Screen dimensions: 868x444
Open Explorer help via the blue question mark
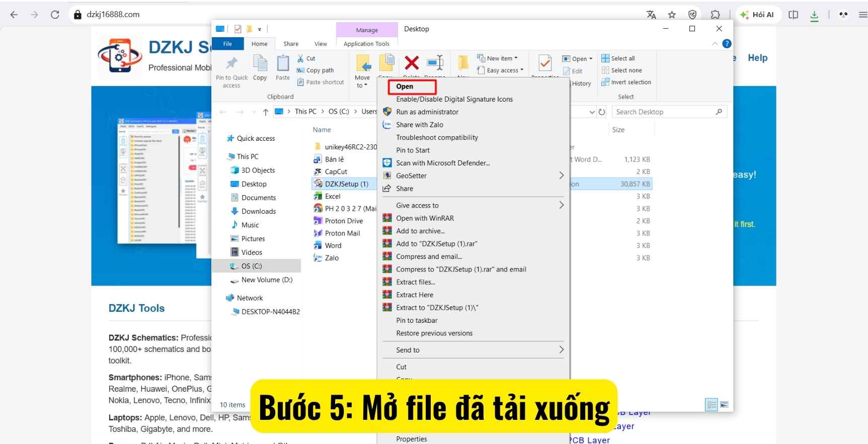pyautogui.click(x=727, y=44)
